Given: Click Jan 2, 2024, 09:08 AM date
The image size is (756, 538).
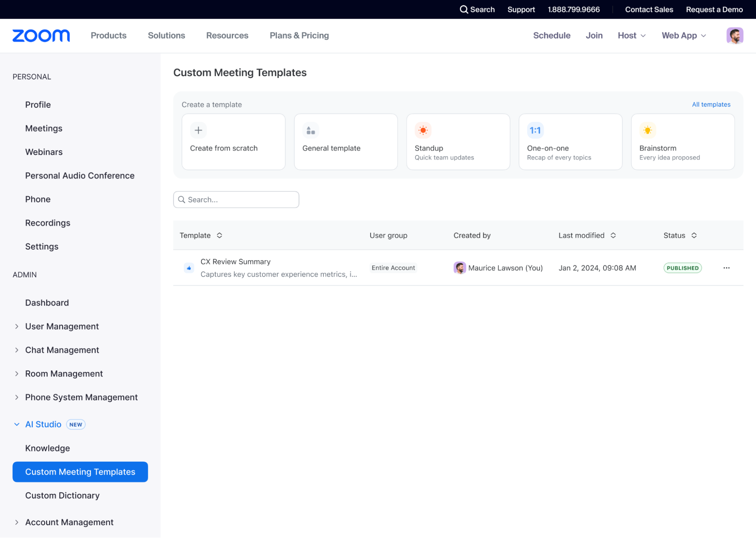Looking at the screenshot, I should pos(597,268).
